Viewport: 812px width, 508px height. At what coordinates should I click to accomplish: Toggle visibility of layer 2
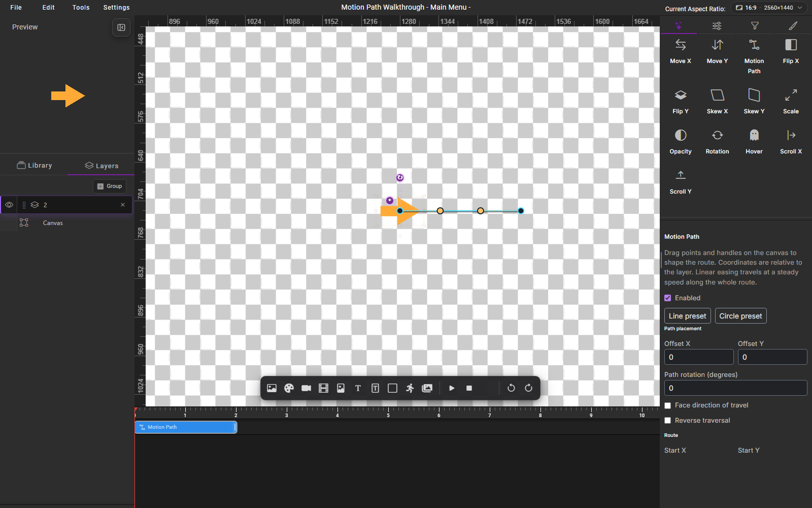coord(9,205)
